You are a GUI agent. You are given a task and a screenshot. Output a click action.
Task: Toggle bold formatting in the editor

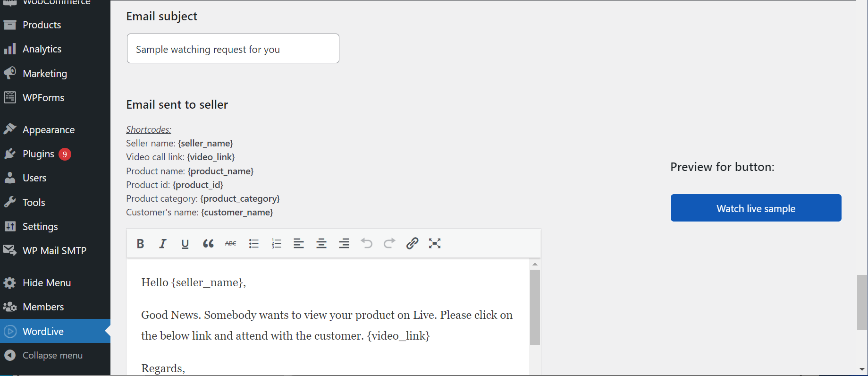140,244
